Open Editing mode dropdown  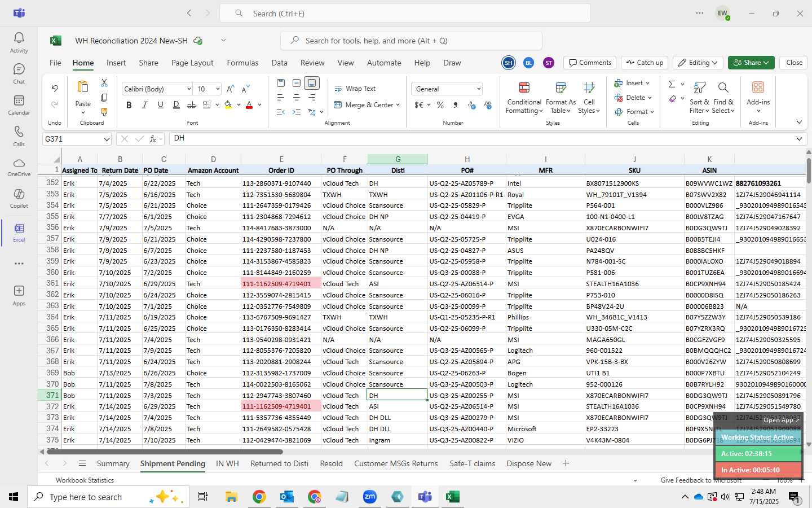(x=698, y=63)
